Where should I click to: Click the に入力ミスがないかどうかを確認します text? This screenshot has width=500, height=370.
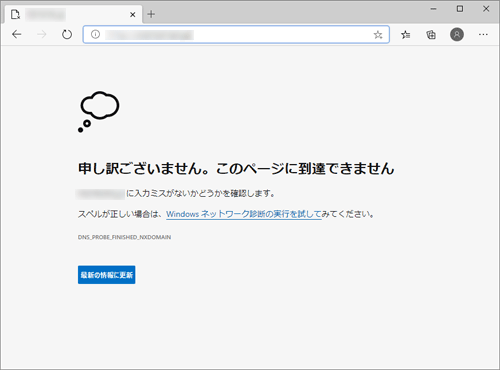200,193
